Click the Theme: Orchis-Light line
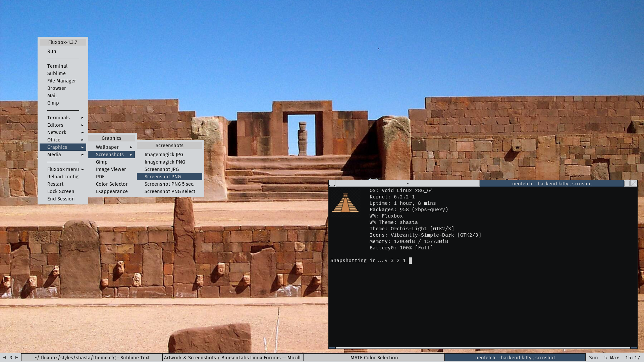Image resolution: width=644 pixels, height=362 pixels. click(x=412, y=229)
